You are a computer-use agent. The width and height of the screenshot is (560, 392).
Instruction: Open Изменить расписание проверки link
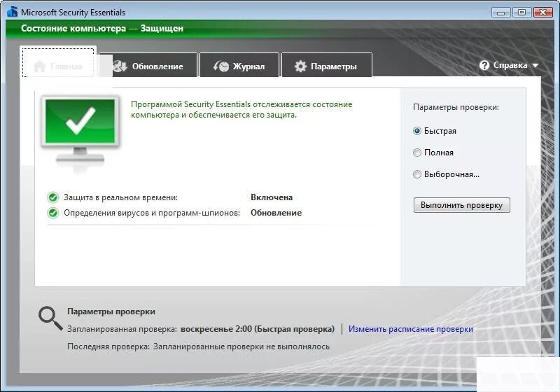point(411,329)
